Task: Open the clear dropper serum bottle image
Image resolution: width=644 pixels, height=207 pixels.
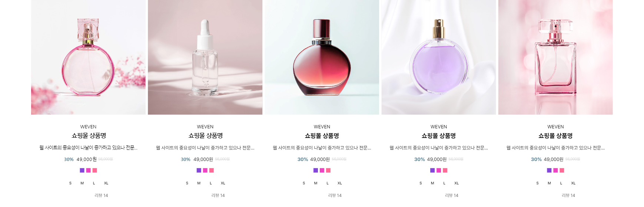Action: (205, 57)
